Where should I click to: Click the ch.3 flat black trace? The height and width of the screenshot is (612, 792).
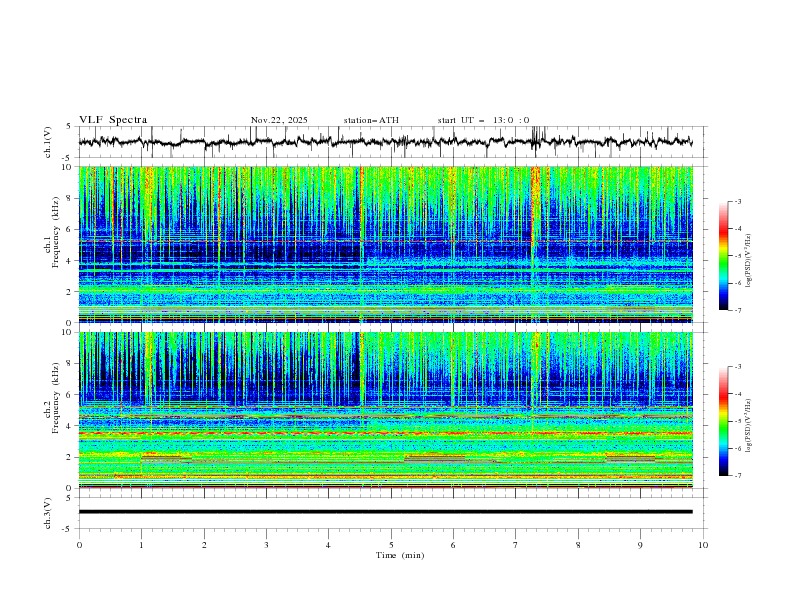pyautogui.click(x=385, y=512)
